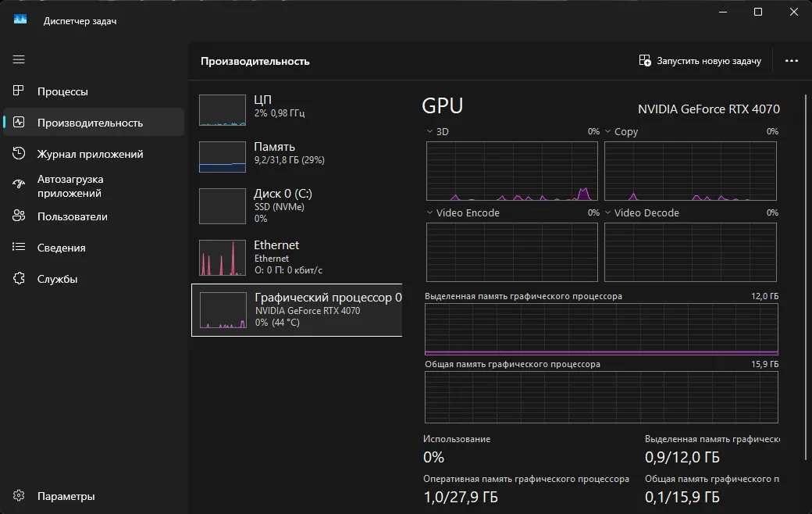This screenshot has width=812, height=514.
Task: Click the App history clock icon
Action: [19, 153]
